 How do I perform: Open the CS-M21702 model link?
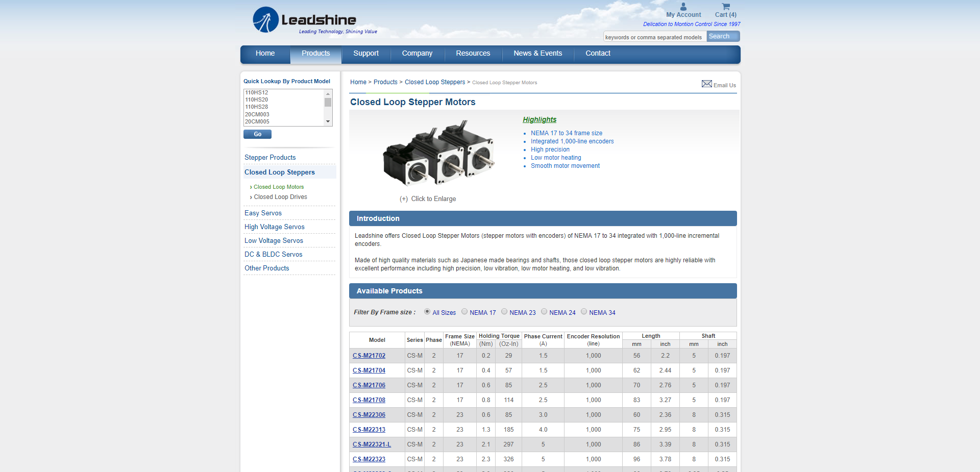(x=369, y=356)
